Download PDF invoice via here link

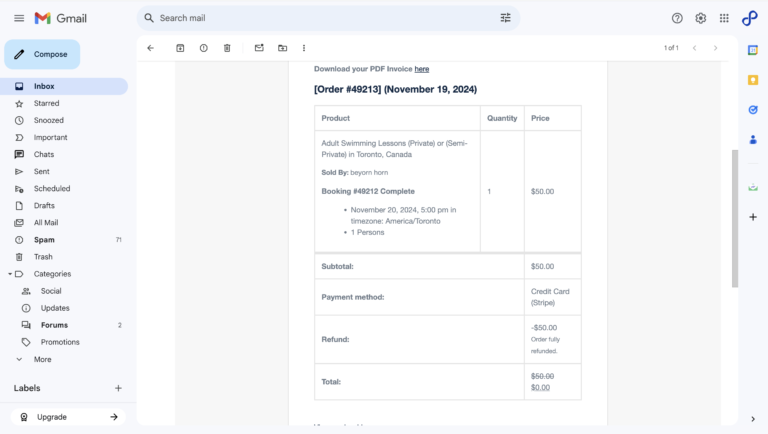(x=422, y=69)
